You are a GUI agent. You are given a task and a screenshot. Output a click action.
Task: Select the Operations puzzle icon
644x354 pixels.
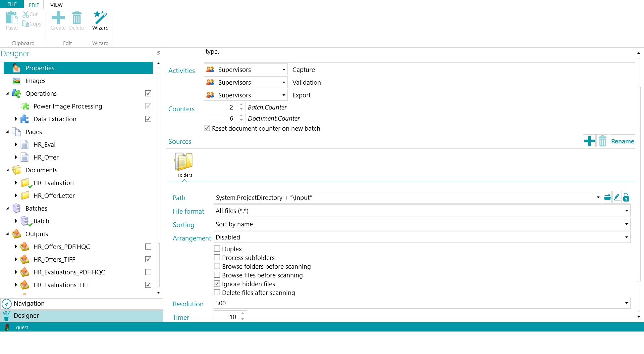16,93
